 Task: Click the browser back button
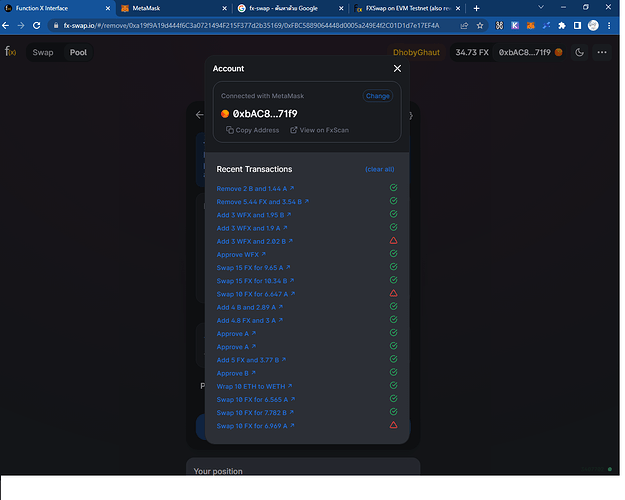click(x=6, y=26)
